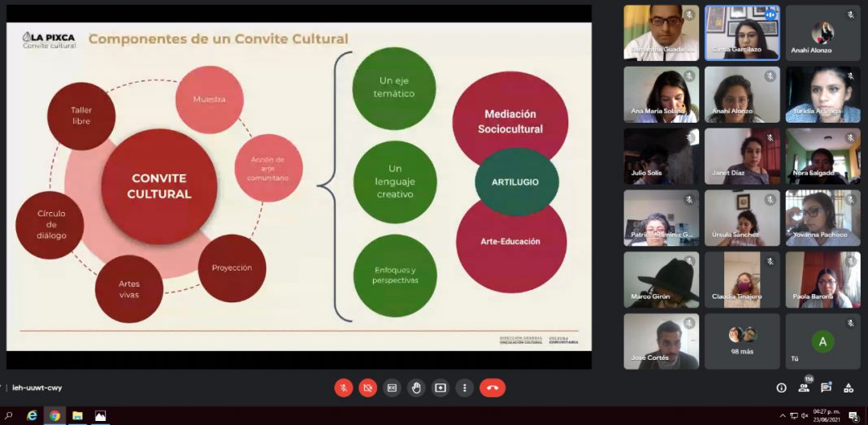The width and height of the screenshot is (868, 425).
Task: Open the chat panel icon
Action: pos(826,388)
